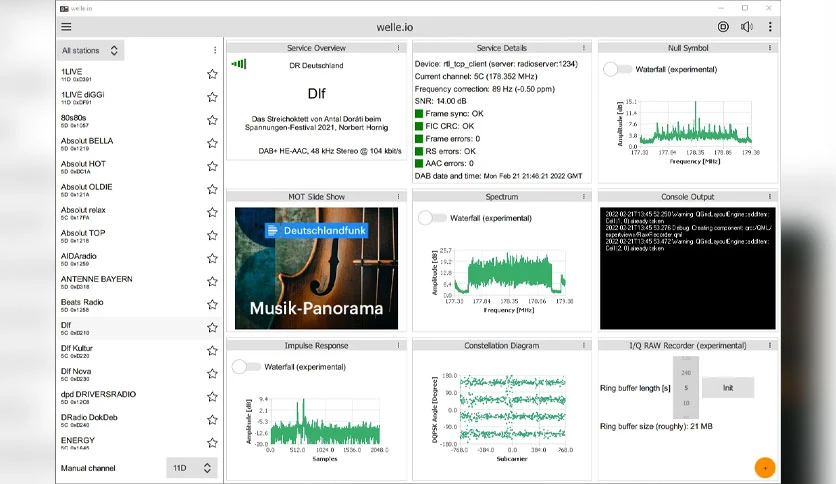Open Service Overview panel menu

398,48
